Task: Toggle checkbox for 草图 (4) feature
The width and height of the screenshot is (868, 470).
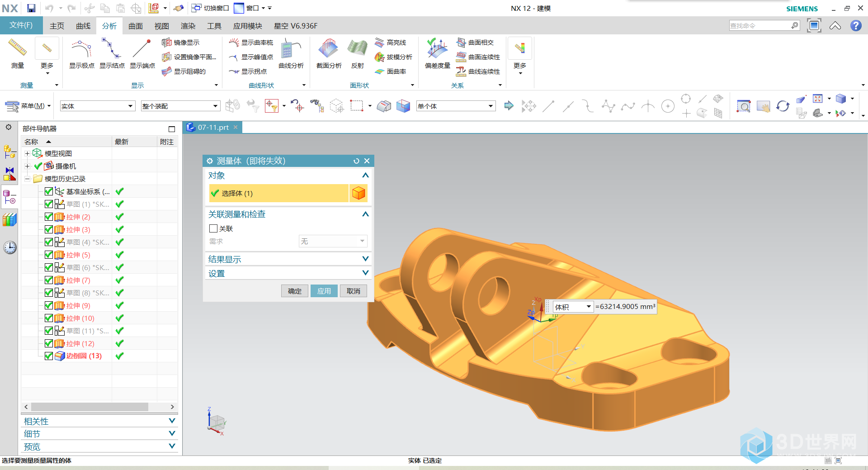Action: point(49,242)
